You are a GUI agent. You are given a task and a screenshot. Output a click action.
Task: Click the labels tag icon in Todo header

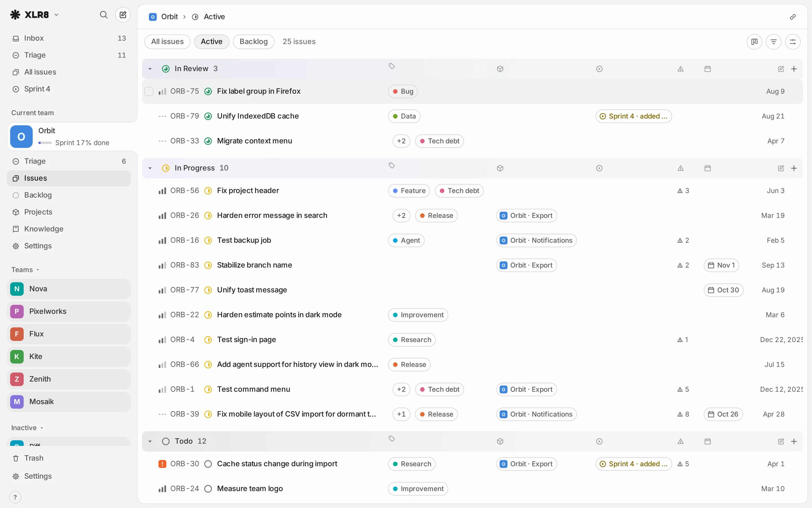point(392,439)
